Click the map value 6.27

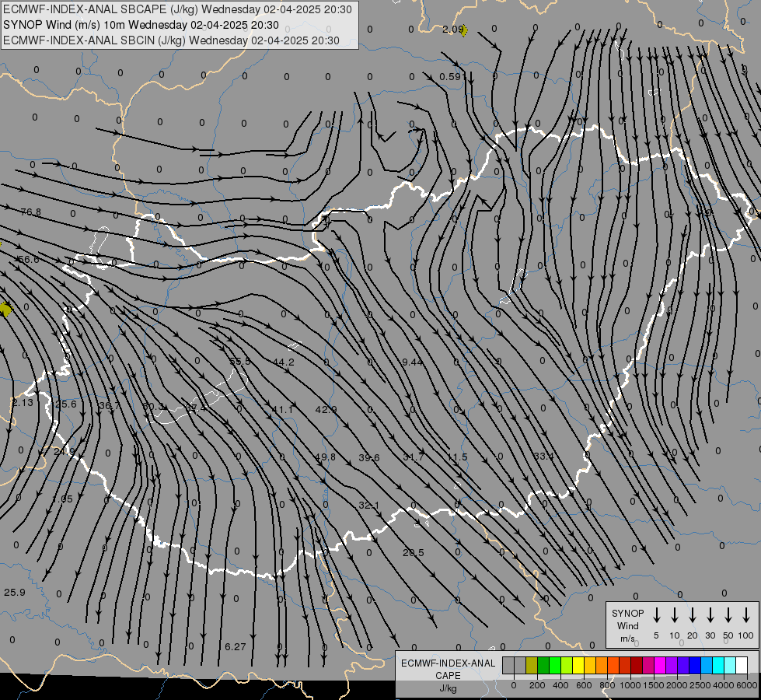236,646
